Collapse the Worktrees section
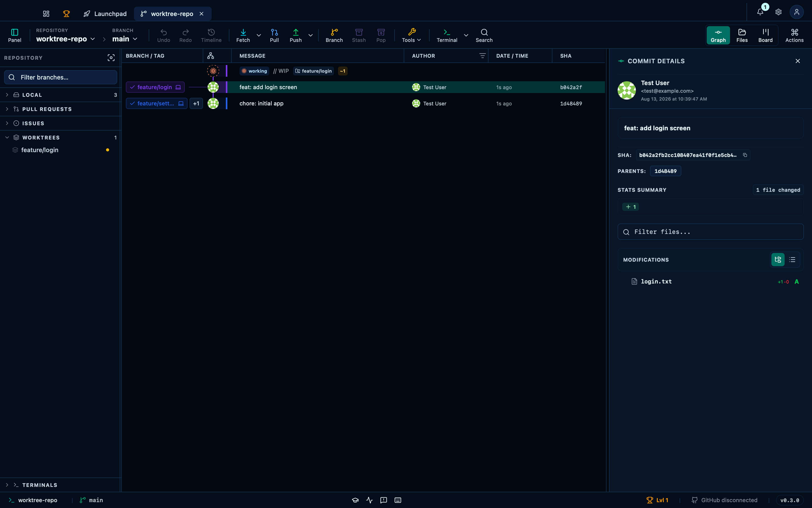This screenshot has height=508, width=812. click(60, 137)
